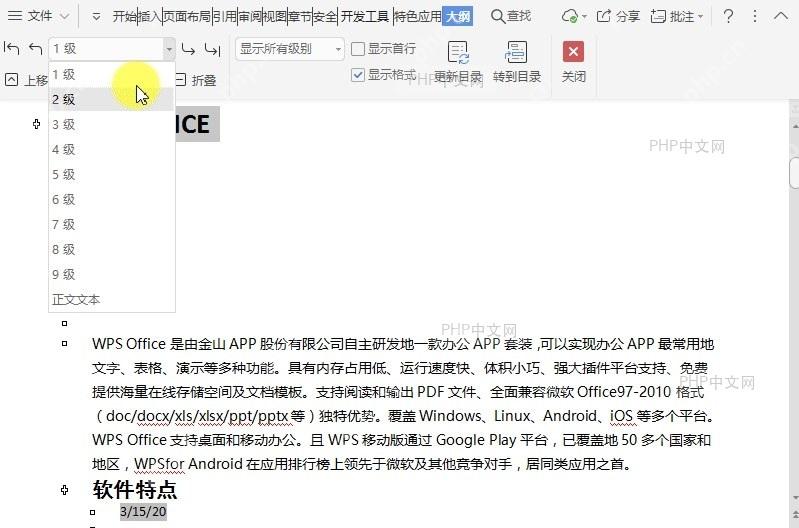Choose 6 级 from the level list

point(112,199)
